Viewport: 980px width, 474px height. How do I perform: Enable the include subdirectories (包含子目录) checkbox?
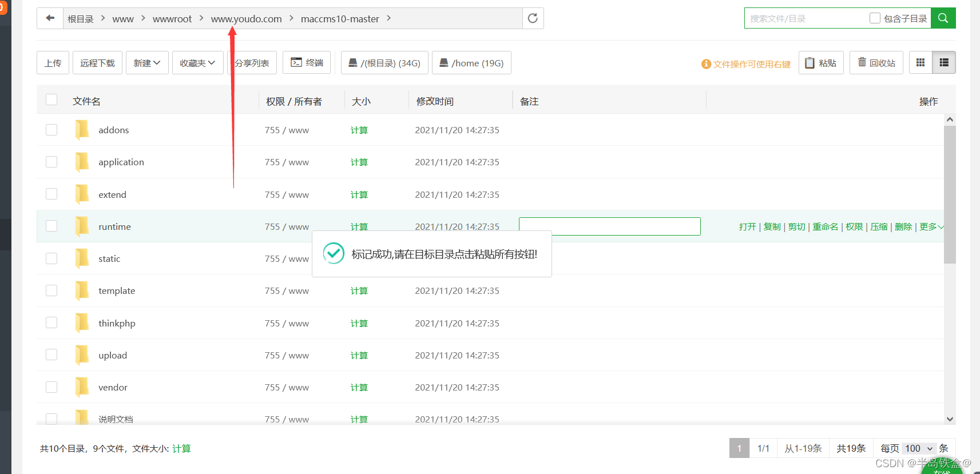pos(875,18)
